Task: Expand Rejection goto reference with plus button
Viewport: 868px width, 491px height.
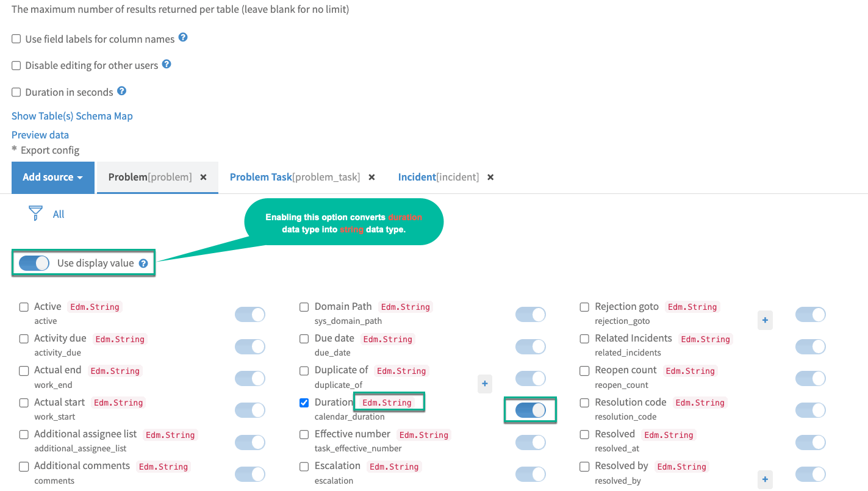Action: point(765,320)
